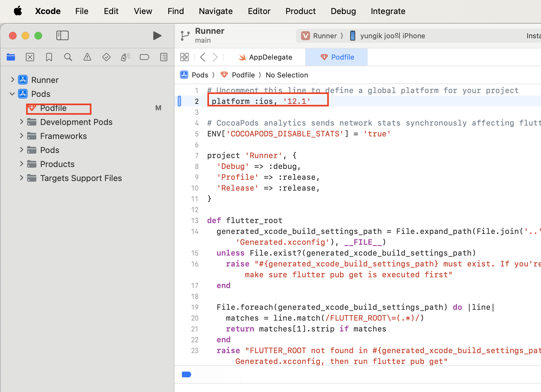The image size is (541, 392).
Task: Toggle the navigator sidebar visibility
Action: point(62,35)
